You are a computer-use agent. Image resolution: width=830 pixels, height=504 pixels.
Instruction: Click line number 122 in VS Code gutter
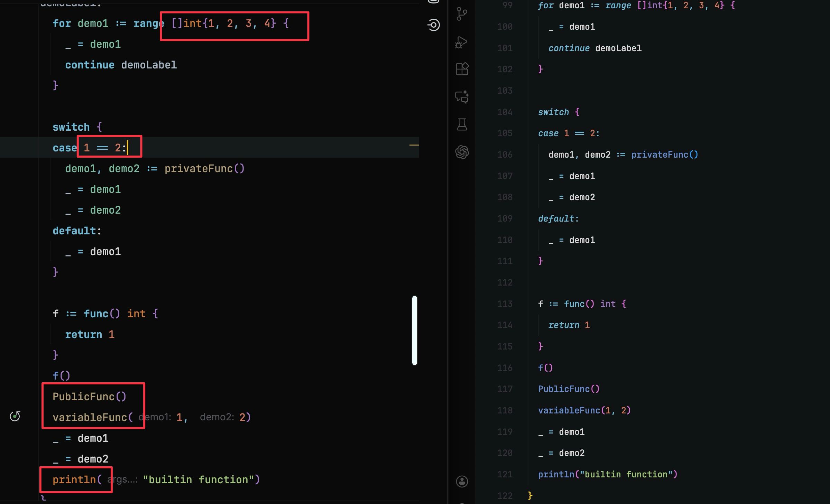tap(505, 496)
